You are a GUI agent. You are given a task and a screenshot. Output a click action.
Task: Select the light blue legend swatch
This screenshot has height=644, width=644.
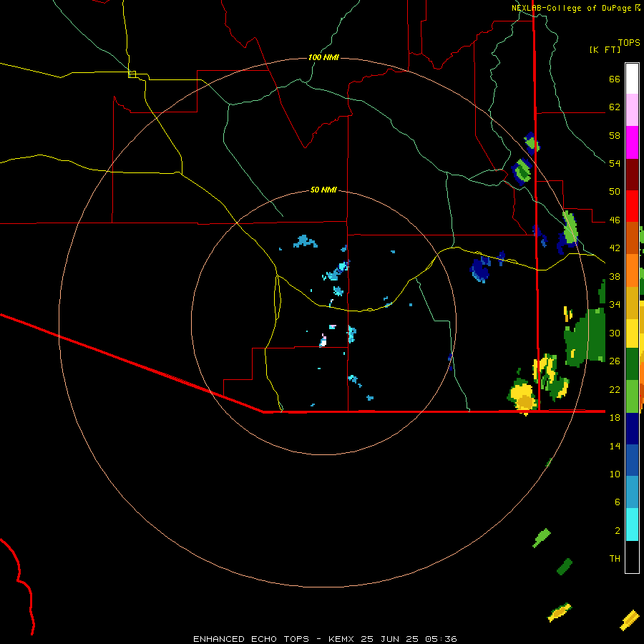click(x=632, y=492)
